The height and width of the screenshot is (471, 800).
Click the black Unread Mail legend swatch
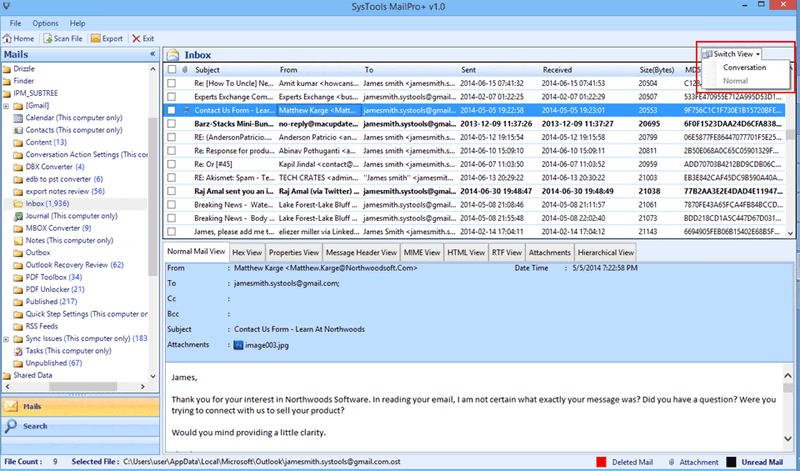(x=731, y=462)
